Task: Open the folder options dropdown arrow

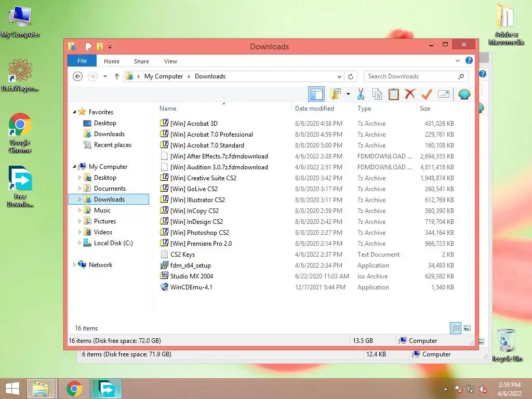Action: click(348, 94)
